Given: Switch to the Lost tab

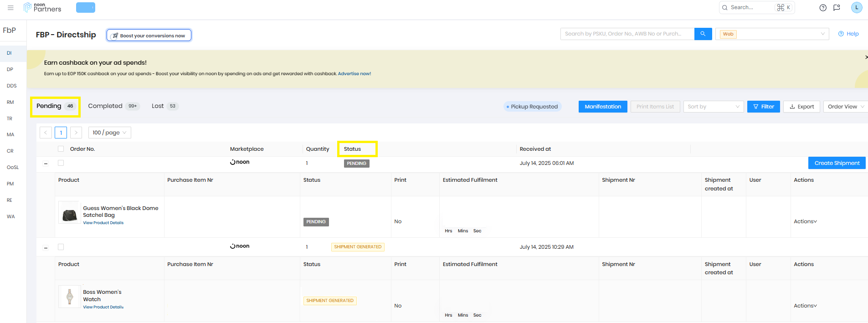Looking at the screenshot, I should point(165,106).
